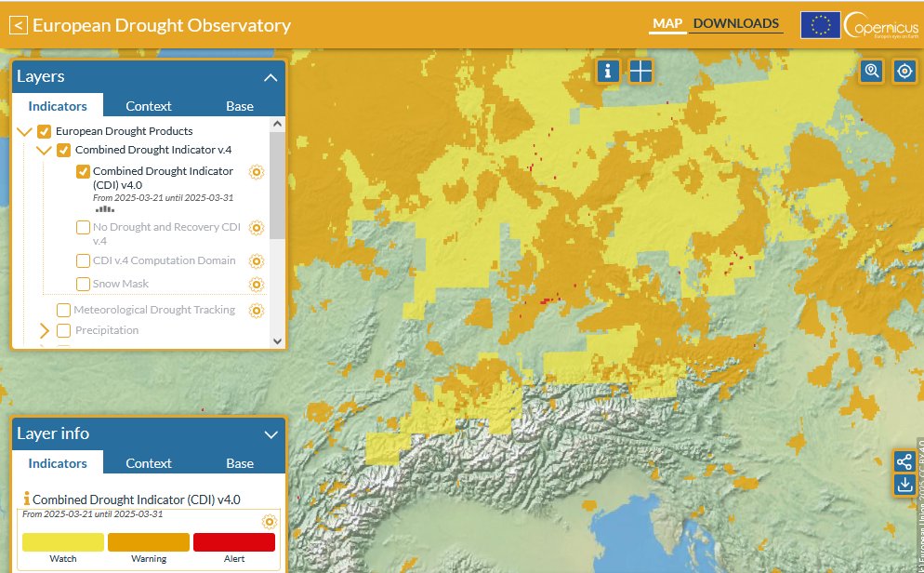This screenshot has width=924, height=573.
Task: Click the European Union flag logo
Action: pyautogui.click(x=820, y=25)
